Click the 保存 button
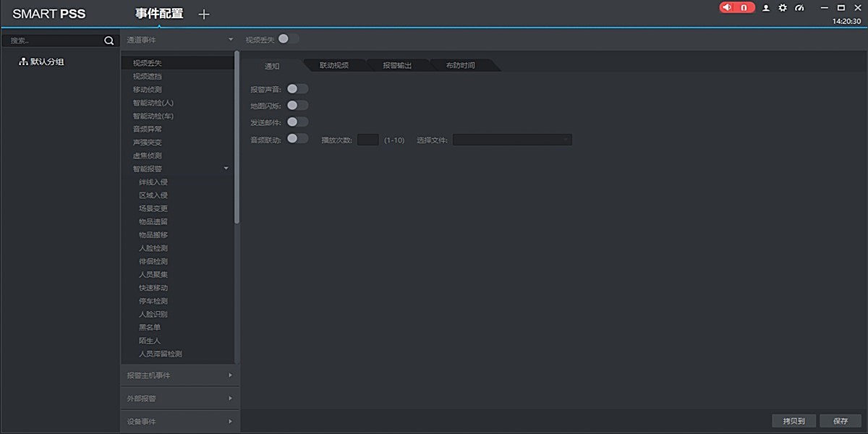Image resolution: width=868 pixels, height=434 pixels. tap(841, 421)
